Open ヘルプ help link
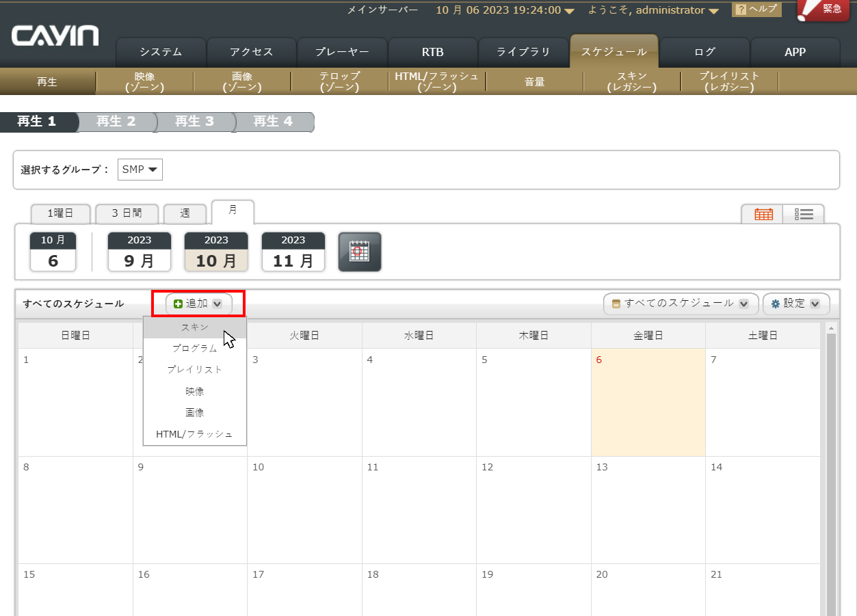Image resolution: width=857 pixels, height=616 pixels. [x=756, y=10]
